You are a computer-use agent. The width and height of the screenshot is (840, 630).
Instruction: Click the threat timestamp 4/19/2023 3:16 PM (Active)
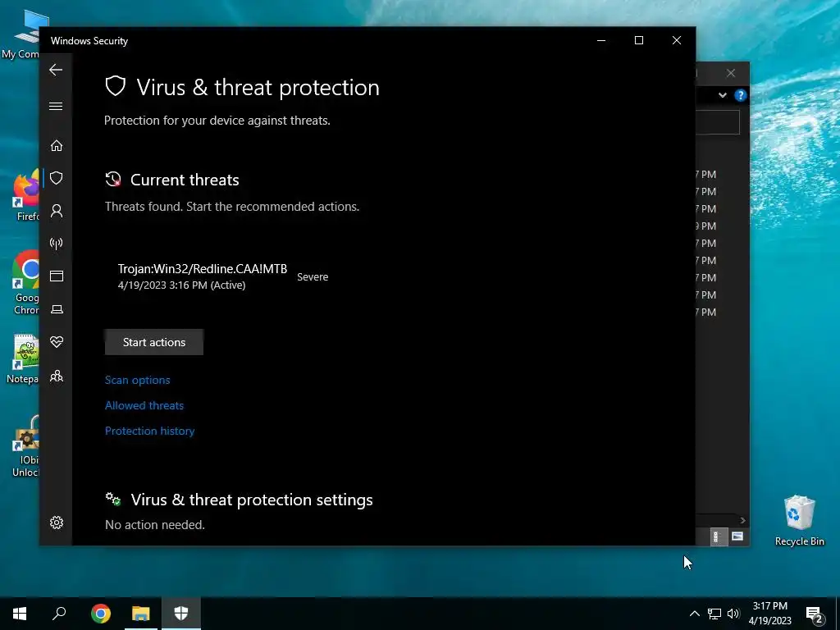(181, 285)
